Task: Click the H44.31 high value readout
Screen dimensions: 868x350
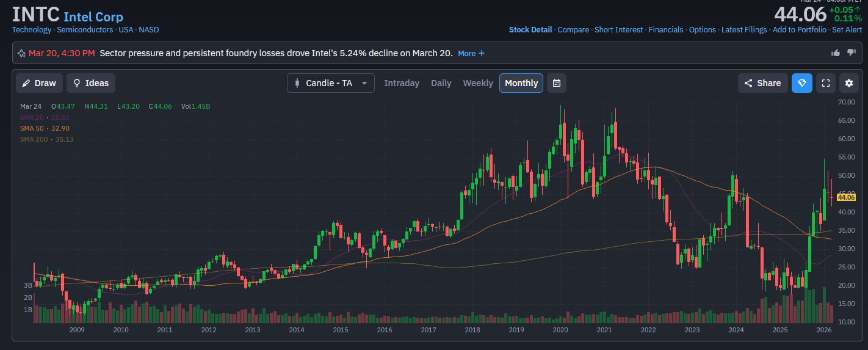Action: coord(96,106)
